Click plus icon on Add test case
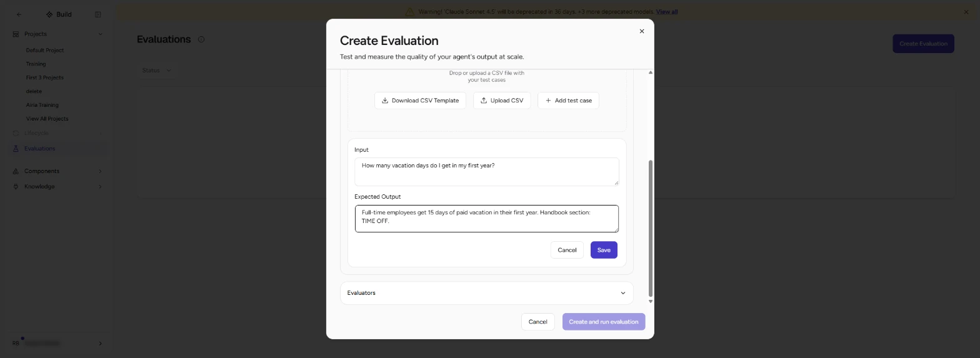 click(x=548, y=101)
